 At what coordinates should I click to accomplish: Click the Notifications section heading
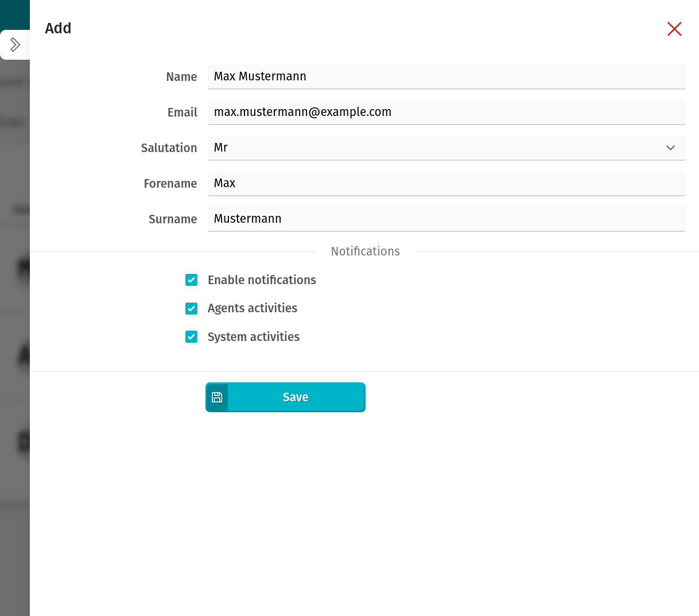[365, 251]
